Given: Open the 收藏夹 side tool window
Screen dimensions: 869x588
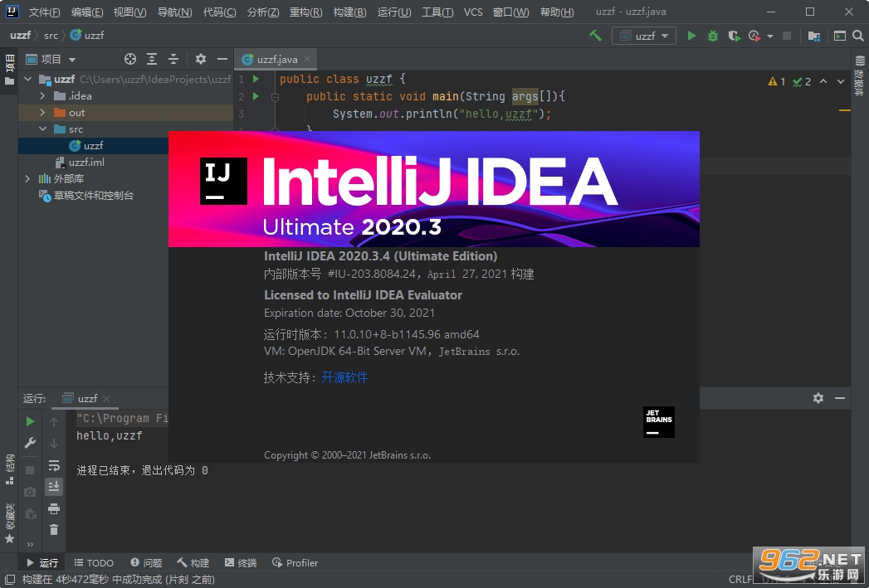Looking at the screenshot, I should pyautogui.click(x=9, y=523).
